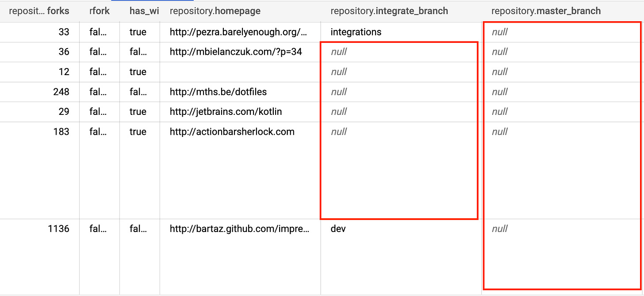Select the bartaz.github.com homepage cell

pos(239,229)
